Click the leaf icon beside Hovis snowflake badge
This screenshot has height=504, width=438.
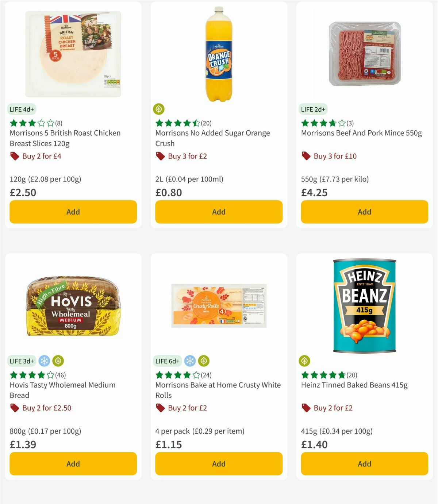point(57,361)
